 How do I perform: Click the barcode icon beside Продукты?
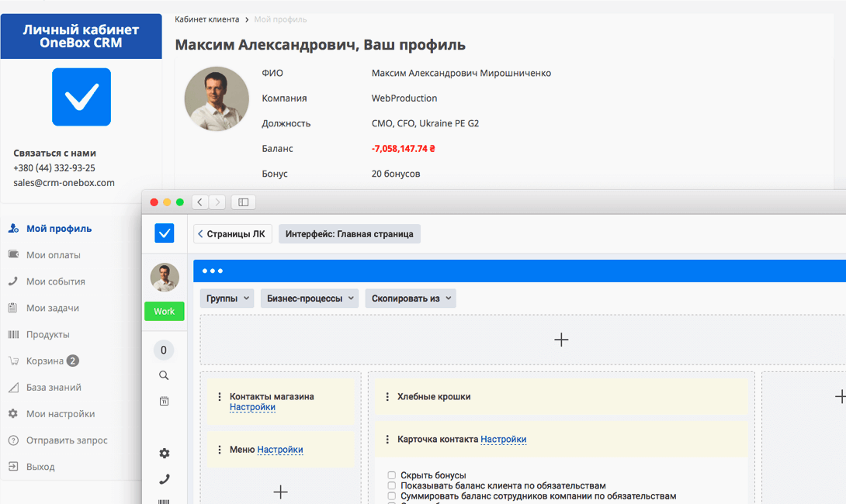(13, 334)
